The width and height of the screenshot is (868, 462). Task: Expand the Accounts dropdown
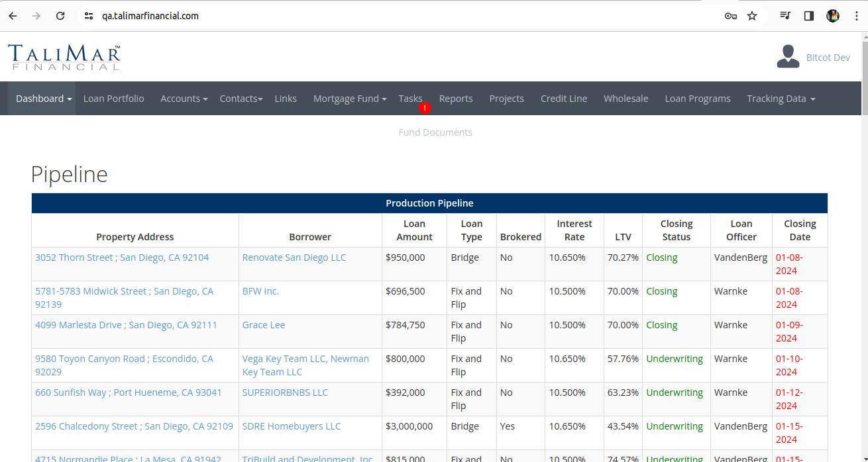(184, 99)
